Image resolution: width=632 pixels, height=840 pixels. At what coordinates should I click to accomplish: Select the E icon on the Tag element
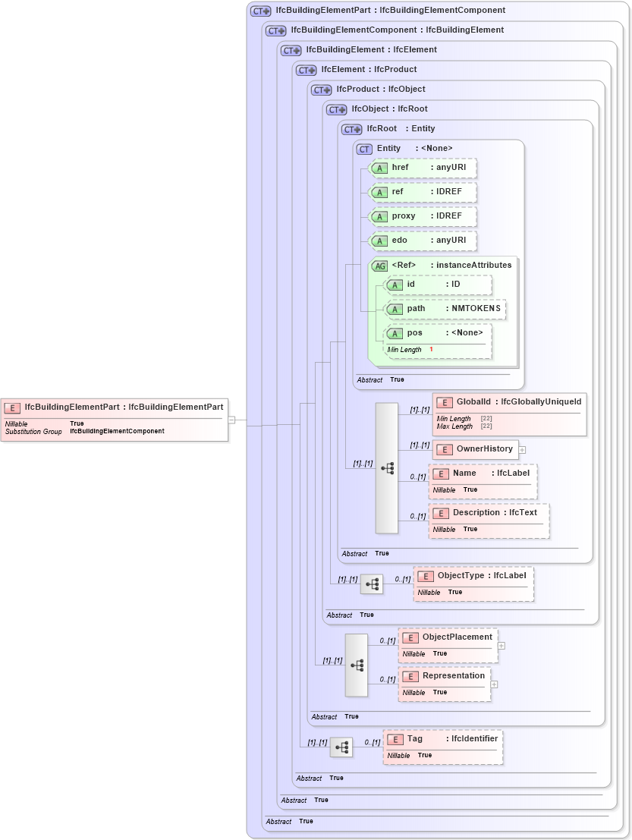[x=394, y=738]
